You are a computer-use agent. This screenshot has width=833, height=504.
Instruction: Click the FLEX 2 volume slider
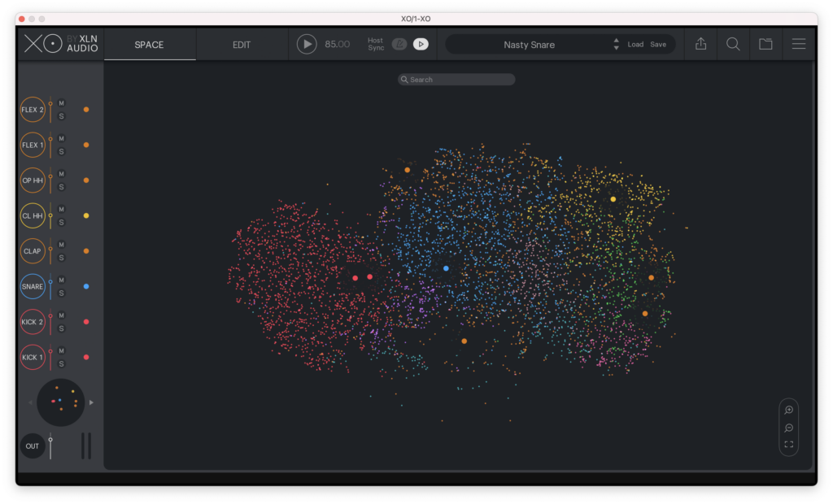pyautogui.click(x=50, y=110)
